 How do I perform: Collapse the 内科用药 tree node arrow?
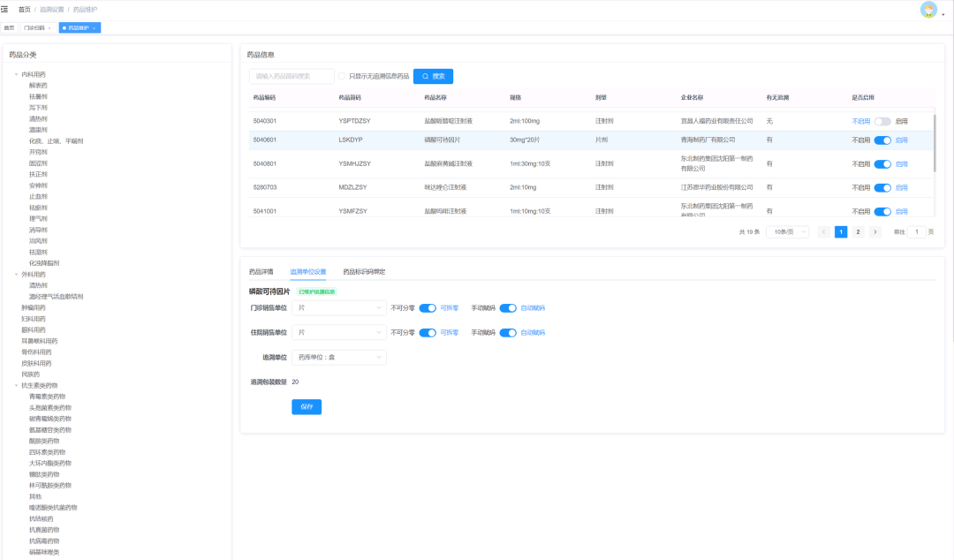pos(16,74)
